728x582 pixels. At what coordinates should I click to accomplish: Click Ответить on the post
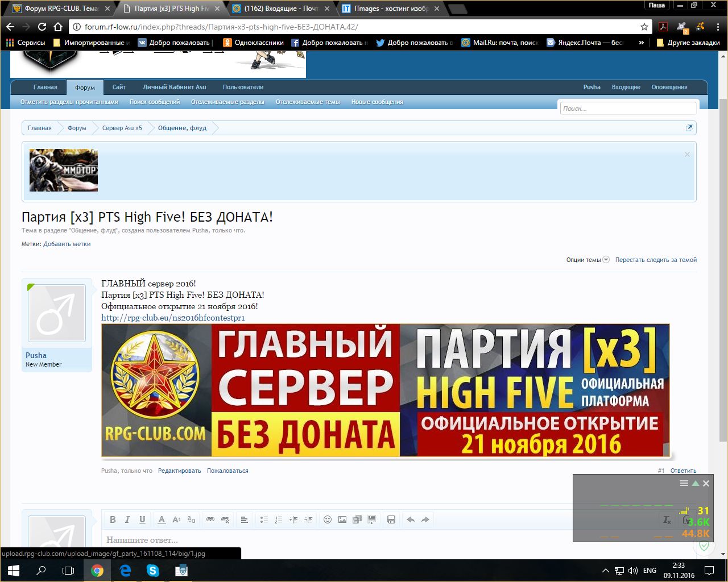tap(683, 471)
